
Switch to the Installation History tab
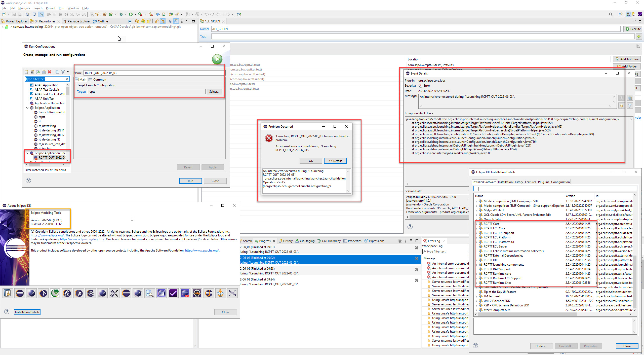[510, 182]
